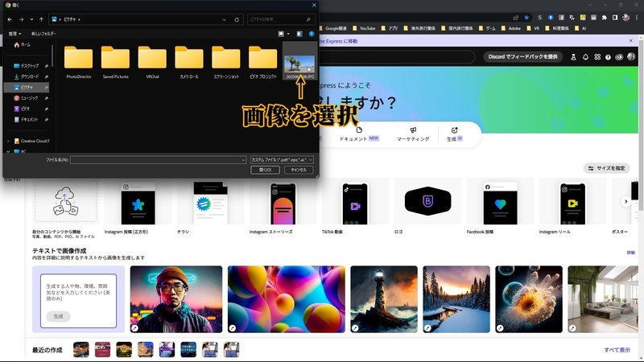
Task: Click the サイズを指定 button
Action: [x=606, y=168]
